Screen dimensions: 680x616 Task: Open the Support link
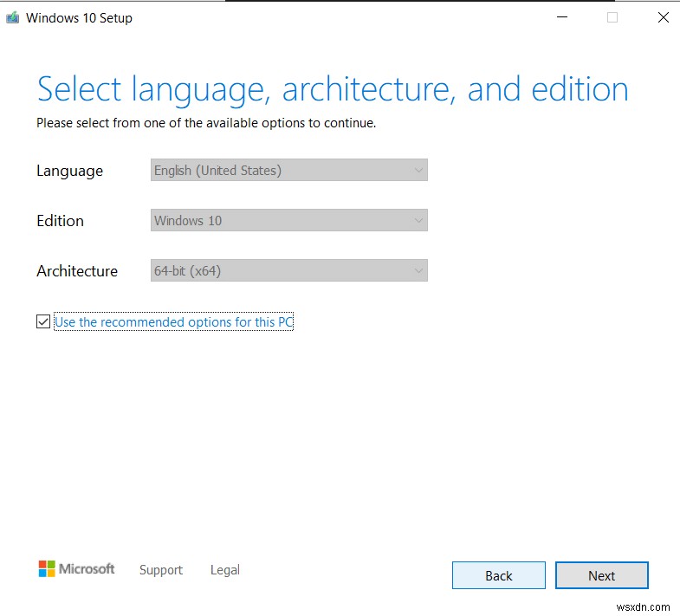click(161, 569)
